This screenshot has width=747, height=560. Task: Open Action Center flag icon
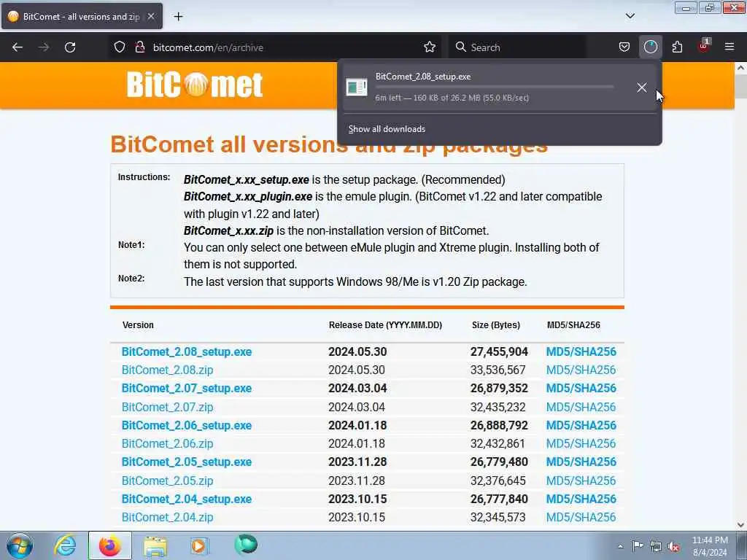638,545
